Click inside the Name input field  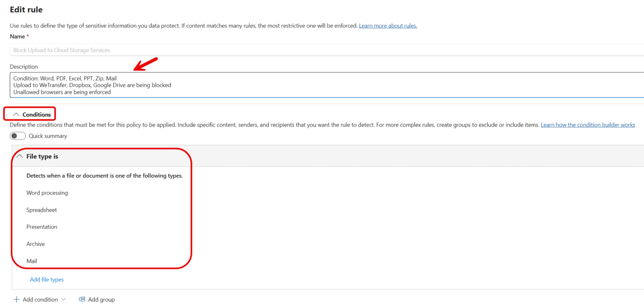(168, 49)
